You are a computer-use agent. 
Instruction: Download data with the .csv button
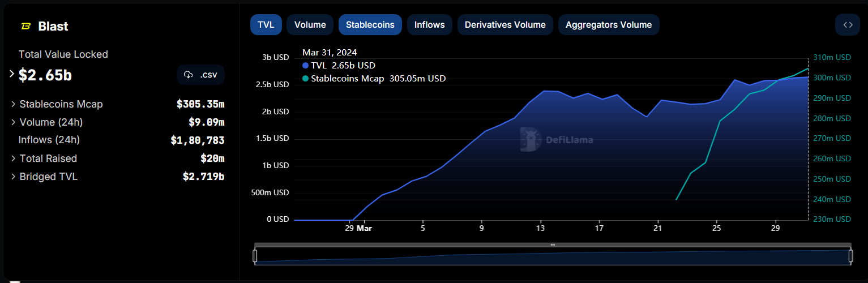click(x=200, y=75)
